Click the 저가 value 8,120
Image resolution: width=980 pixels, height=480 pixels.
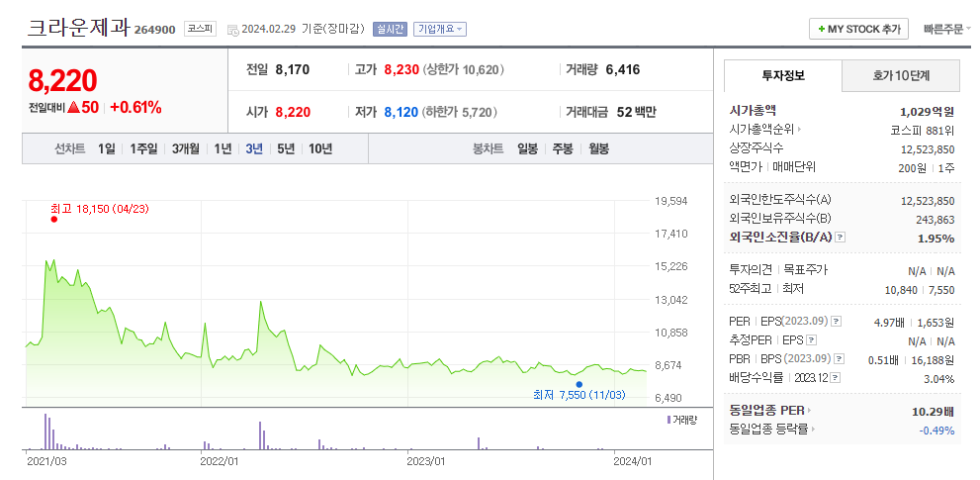pos(401,112)
